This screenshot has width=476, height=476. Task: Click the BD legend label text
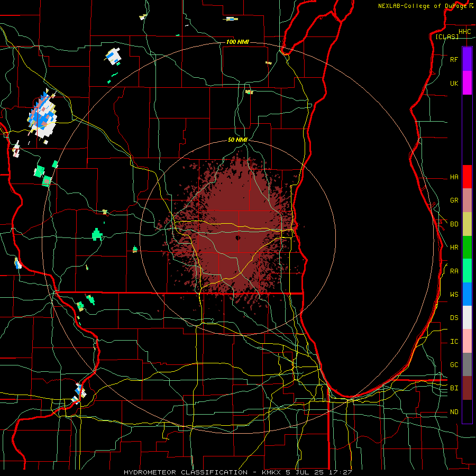pyautogui.click(x=454, y=224)
